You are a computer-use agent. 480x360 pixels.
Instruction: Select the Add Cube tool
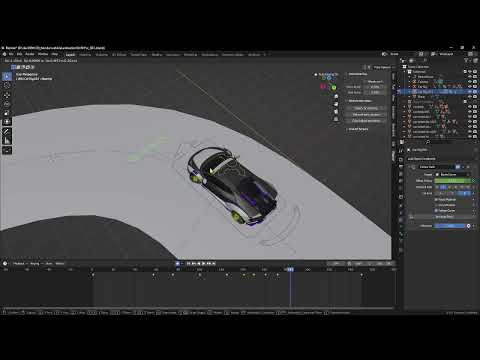[7, 150]
